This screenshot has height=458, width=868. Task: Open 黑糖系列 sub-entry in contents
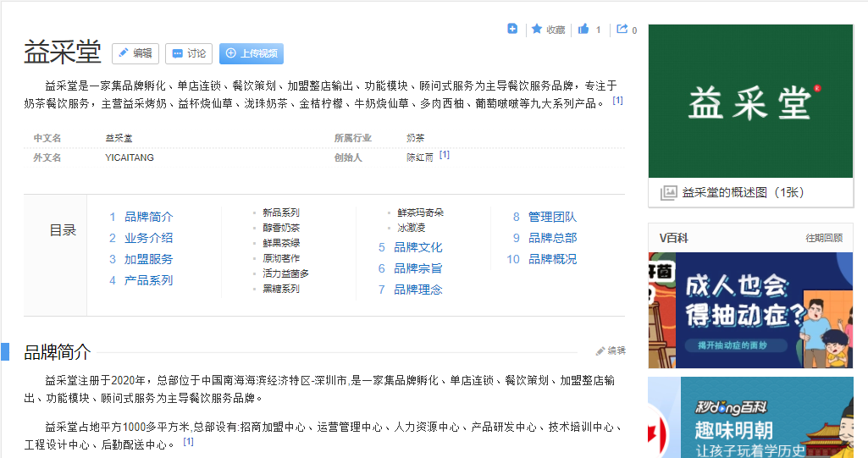tap(281, 289)
